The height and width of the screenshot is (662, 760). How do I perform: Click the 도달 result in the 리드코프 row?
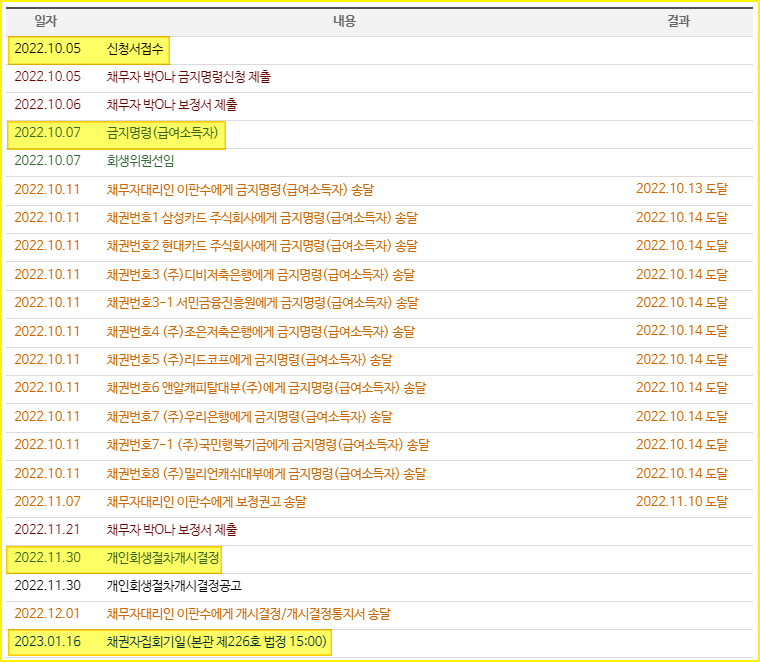[x=682, y=359]
